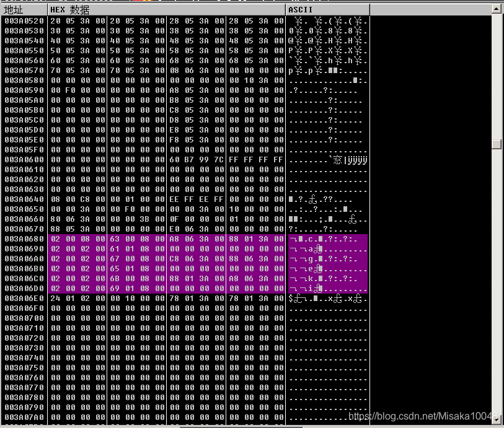This screenshot has width=504, height=428.
Task: Click bytes EE FF EE FF in row 003A0640
Action: click(197, 199)
